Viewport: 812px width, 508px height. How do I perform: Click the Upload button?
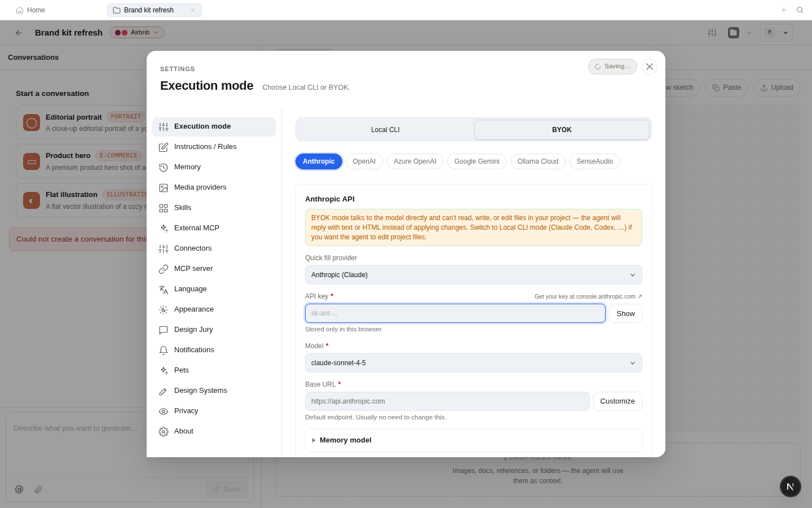pos(776,87)
